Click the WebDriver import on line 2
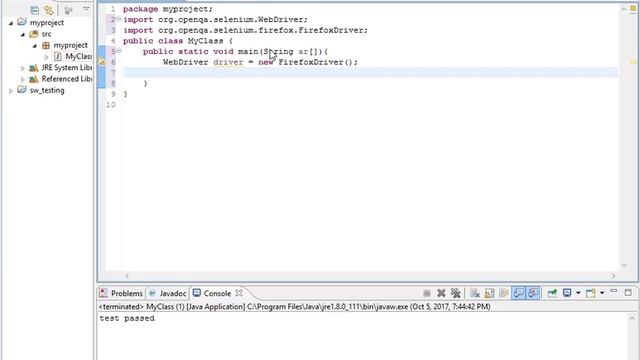640x360 pixels. coord(215,20)
